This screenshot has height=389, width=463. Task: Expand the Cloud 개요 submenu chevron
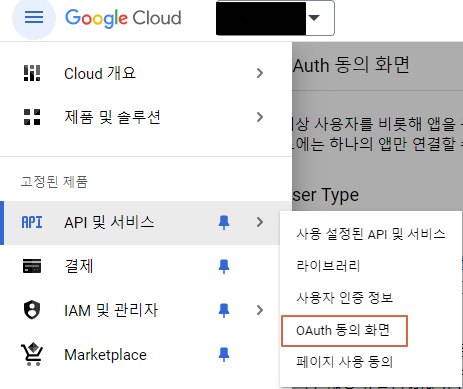[260, 73]
